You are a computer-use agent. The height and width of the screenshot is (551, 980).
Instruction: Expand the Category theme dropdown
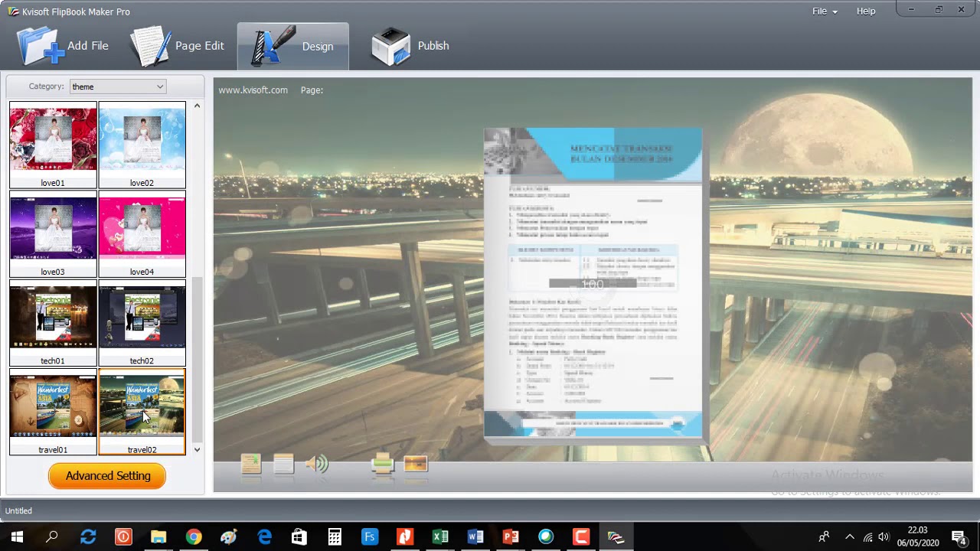tap(118, 86)
